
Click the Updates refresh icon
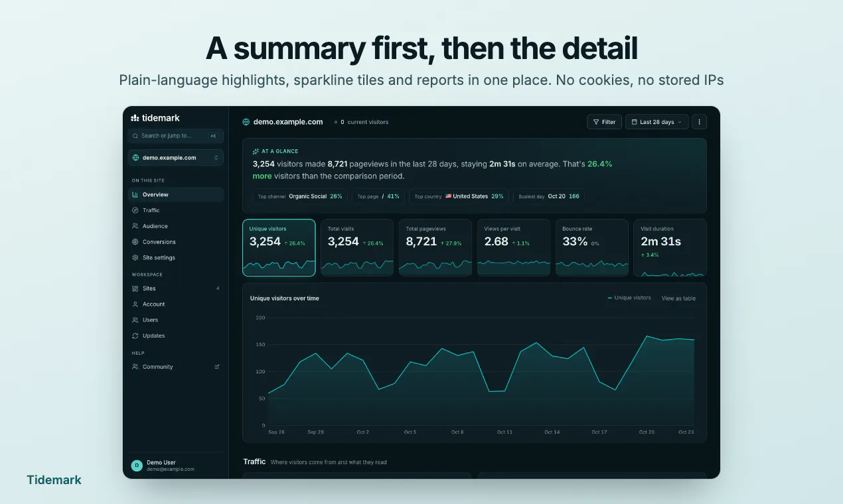point(135,336)
